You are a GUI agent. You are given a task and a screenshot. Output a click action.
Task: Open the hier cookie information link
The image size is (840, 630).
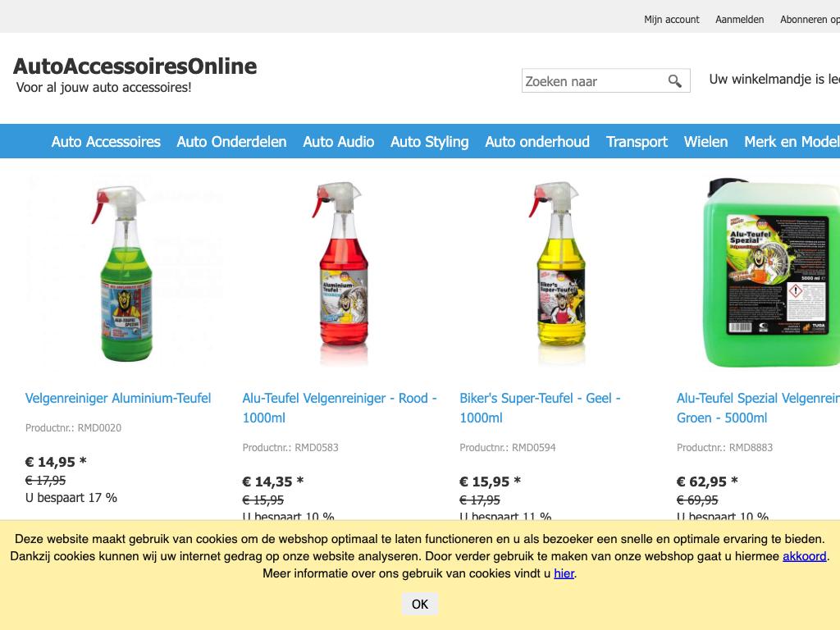(x=564, y=573)
